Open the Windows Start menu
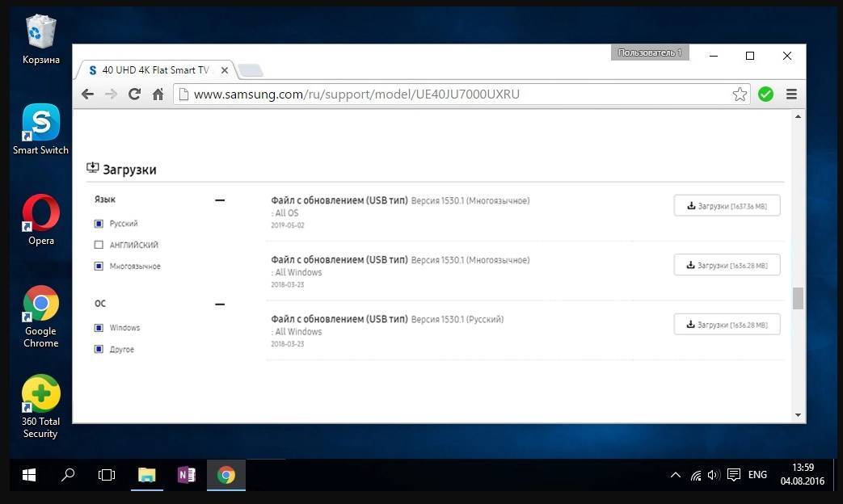This screenshot has width=843, height=504. (29, 475)
